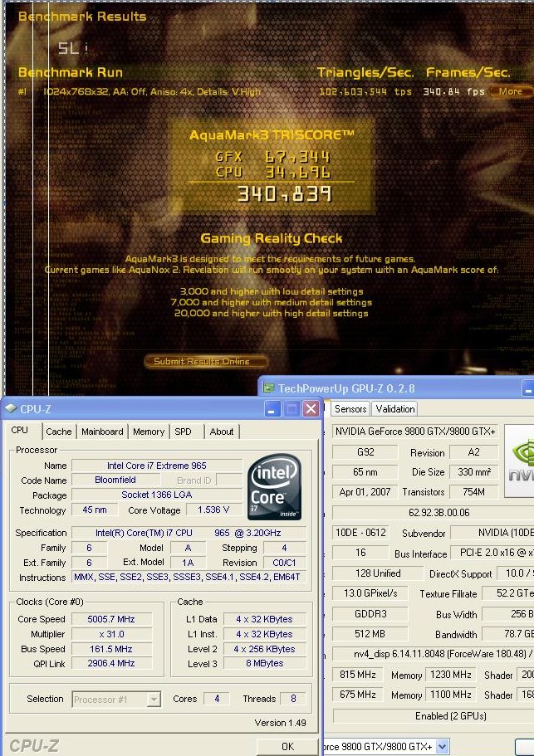Click the GPU clock 815 MHz field
Screen dimensions: 534x756
click(x=357, y=675)
